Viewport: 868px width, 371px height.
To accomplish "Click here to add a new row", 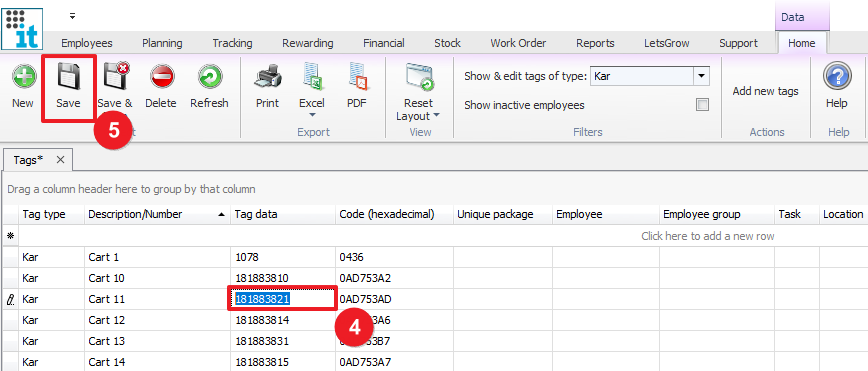I will click(x=707, y=236).
